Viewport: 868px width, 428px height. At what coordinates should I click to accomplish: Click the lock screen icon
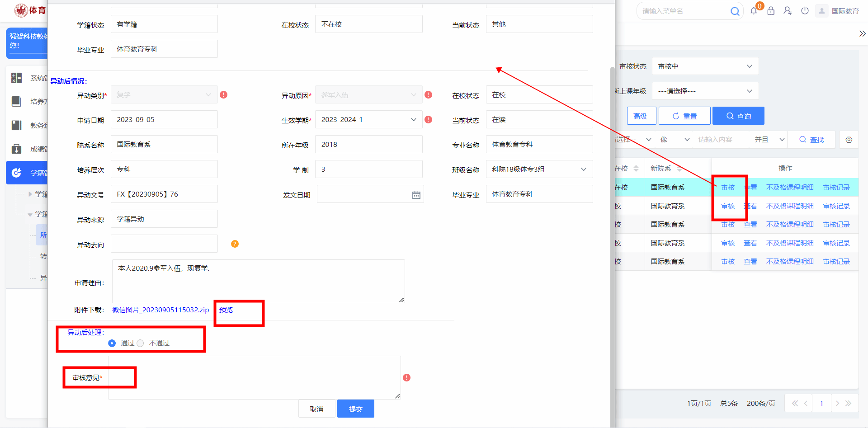[771, 11]
